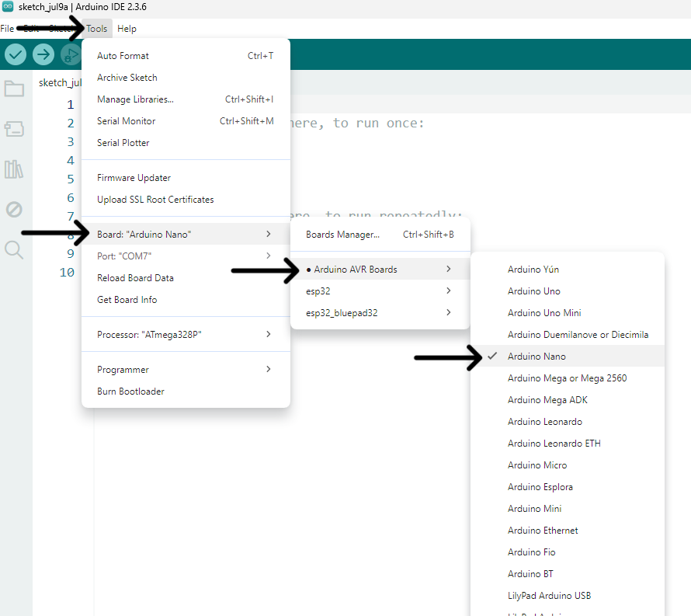
Task: Expand Arduino AVR Boards submenu
Action: coord(380,270)
